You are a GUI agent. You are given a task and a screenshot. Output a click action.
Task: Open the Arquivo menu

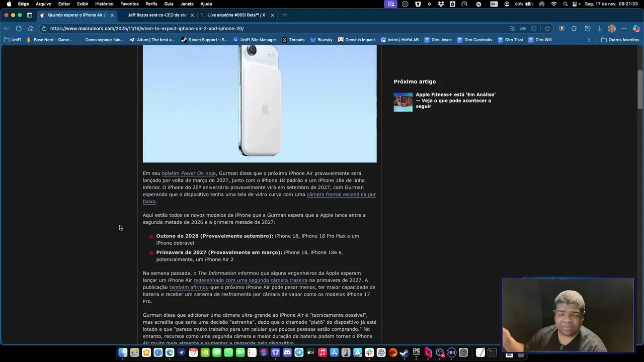pyautogui.click(x=43, y=4)
